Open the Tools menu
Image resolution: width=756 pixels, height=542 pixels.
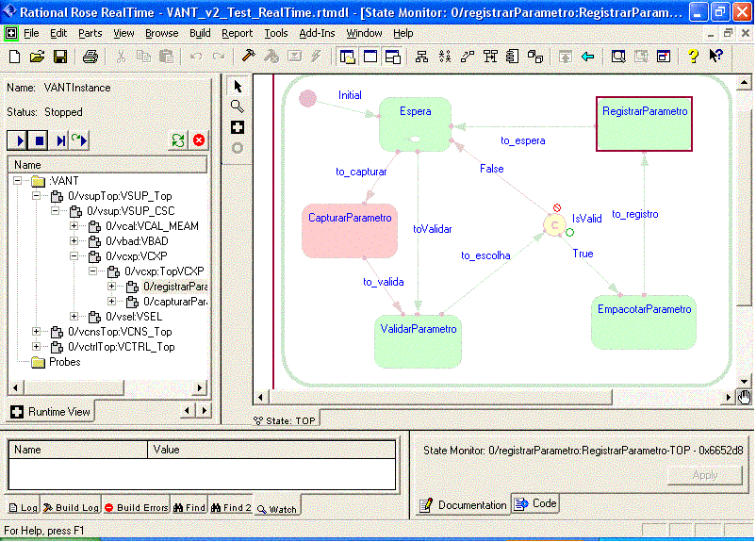tap(276, 33)
